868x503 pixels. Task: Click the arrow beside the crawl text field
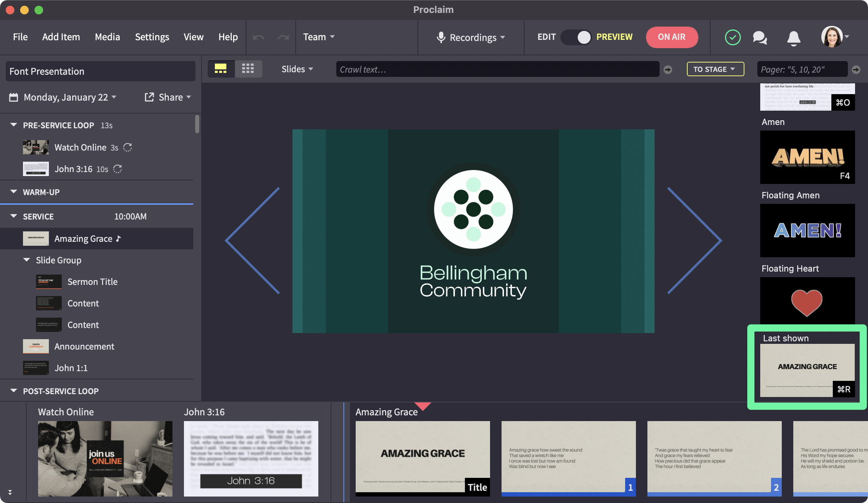(x=667, y=69)
